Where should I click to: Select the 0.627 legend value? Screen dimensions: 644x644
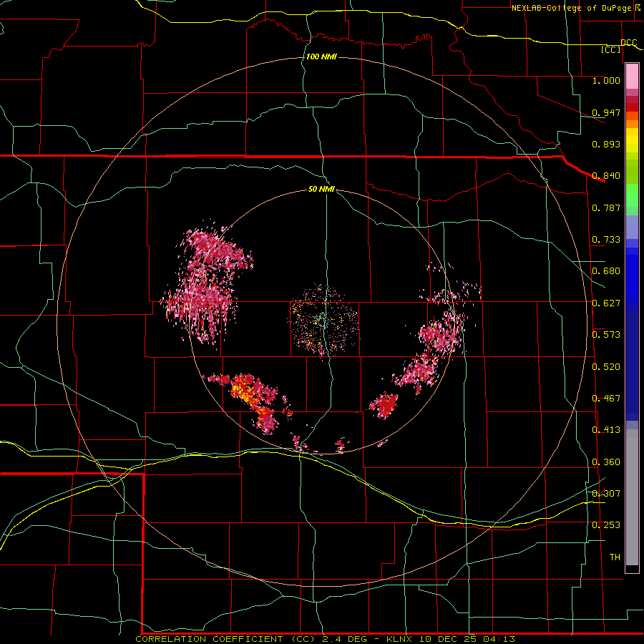coord(606,303)
